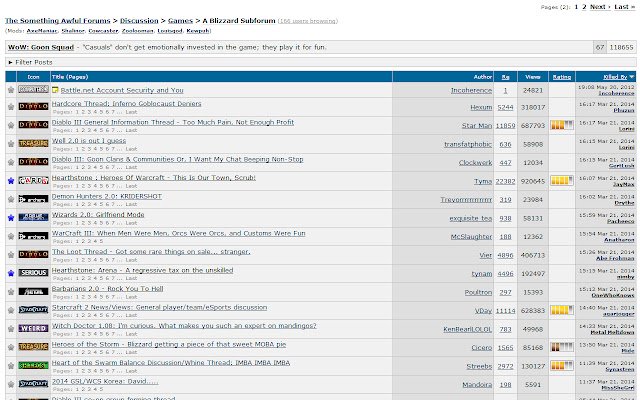640x400 pixels.
Task: Open author profile Star Man
Action: coord(477,126)
